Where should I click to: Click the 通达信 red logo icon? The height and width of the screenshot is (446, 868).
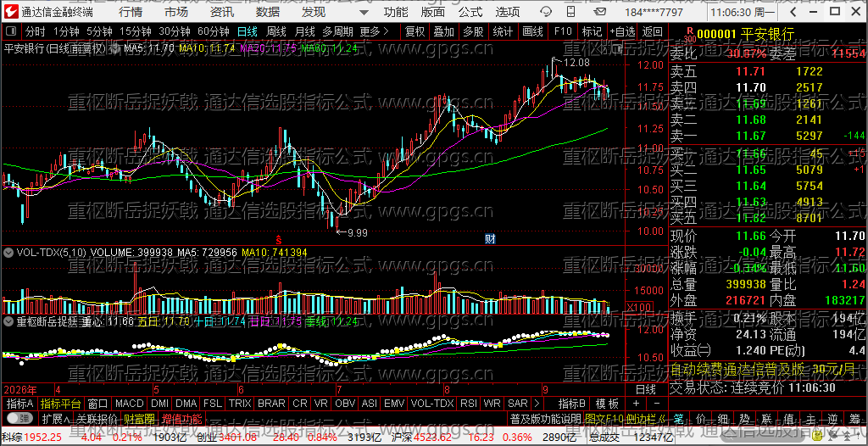point(12,12)
